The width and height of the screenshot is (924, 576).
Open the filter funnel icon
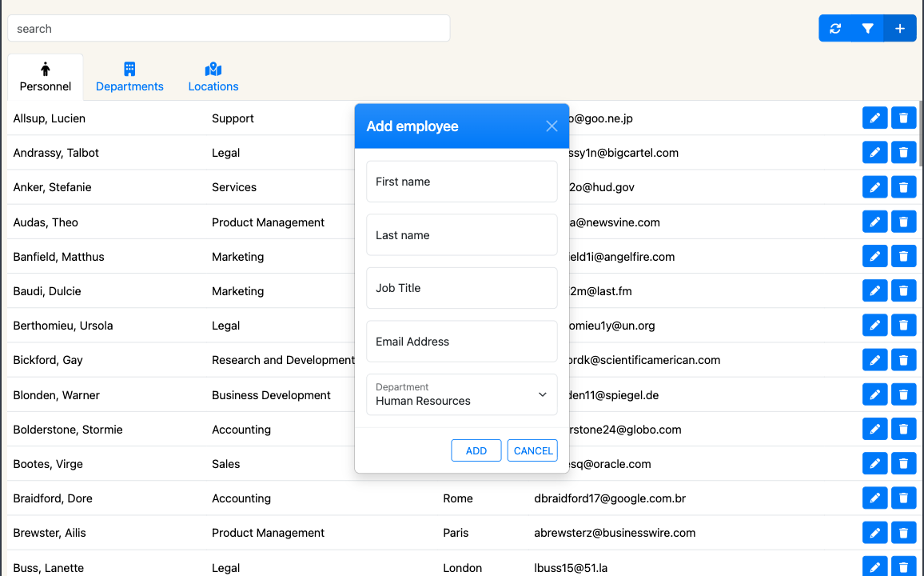(x=867, y=28)
